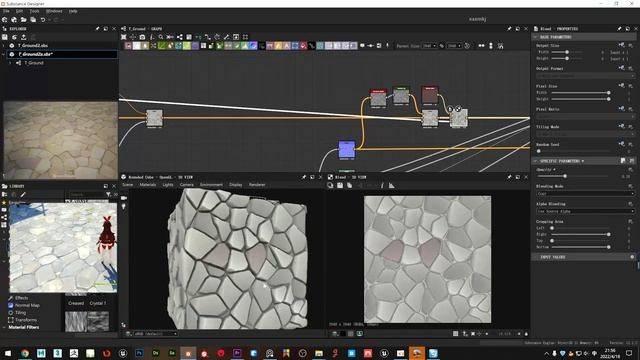
Task: Open Chrome from the taskbar
Action: tap(25, 353)
